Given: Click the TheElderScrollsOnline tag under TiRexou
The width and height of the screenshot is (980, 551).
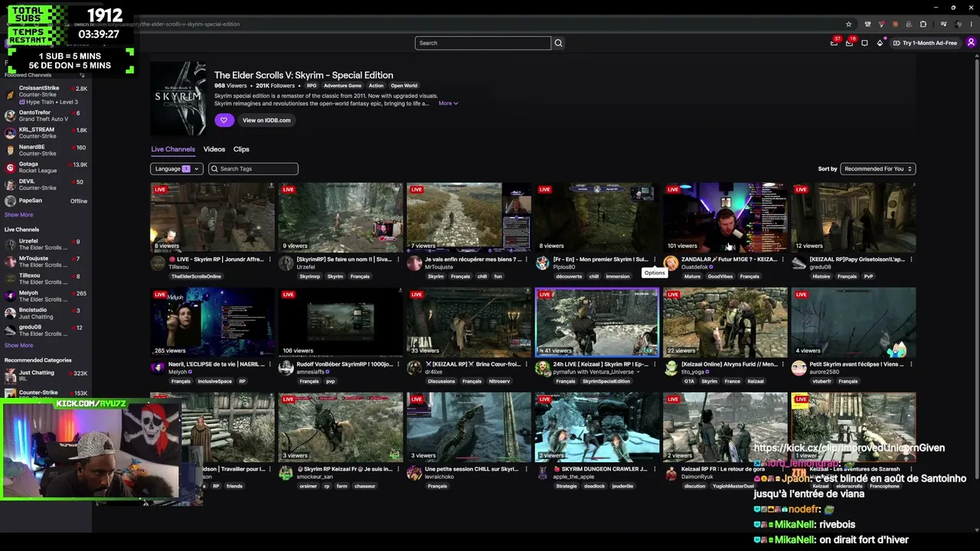Looking at the screenshot, I should pyautogui.click(x=197, y=276).
